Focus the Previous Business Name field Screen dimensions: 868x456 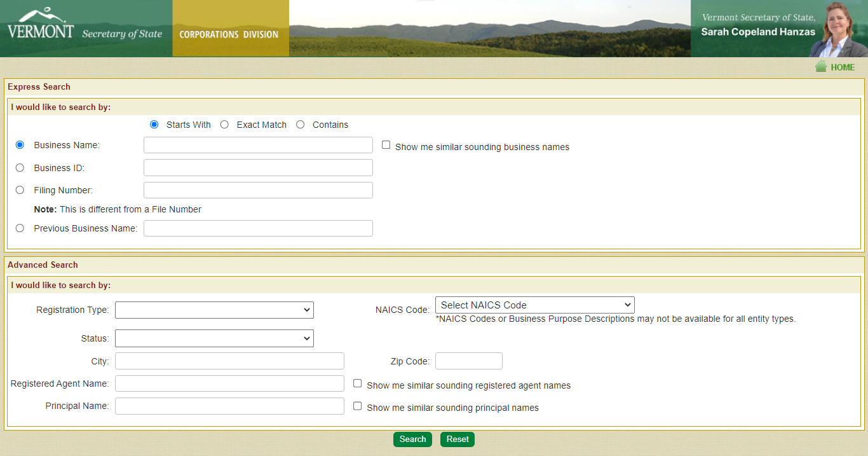(x=258, y=228)
